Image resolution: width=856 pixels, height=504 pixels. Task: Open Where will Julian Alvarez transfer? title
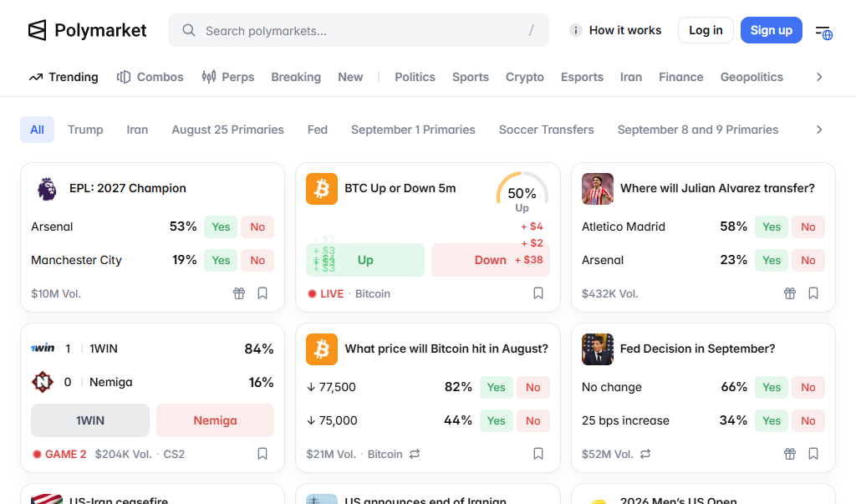[717, 188]
